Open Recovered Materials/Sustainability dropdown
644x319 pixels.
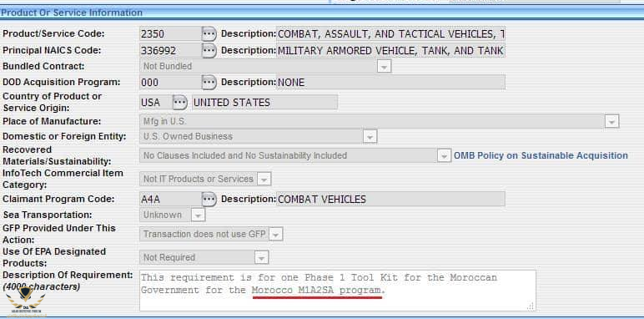(x=444, y=156)
